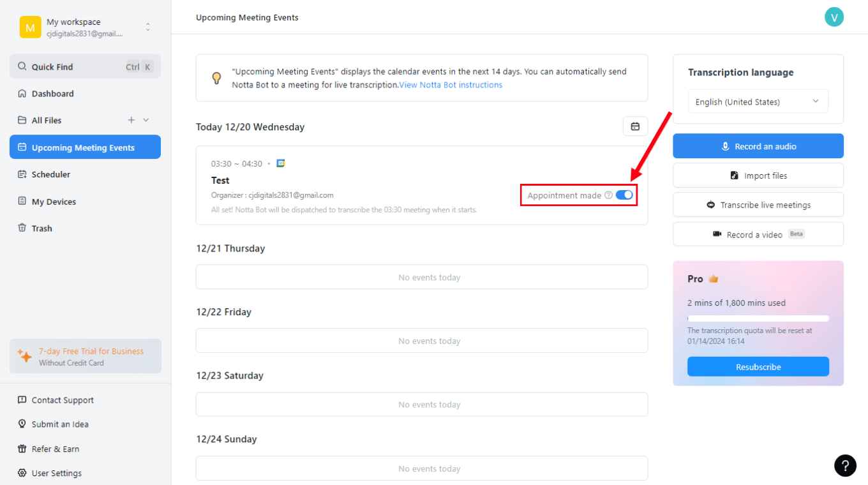
Task: Click the 12/21 Thursday heading
Action: pyautogui.click(x=230, y=248)
